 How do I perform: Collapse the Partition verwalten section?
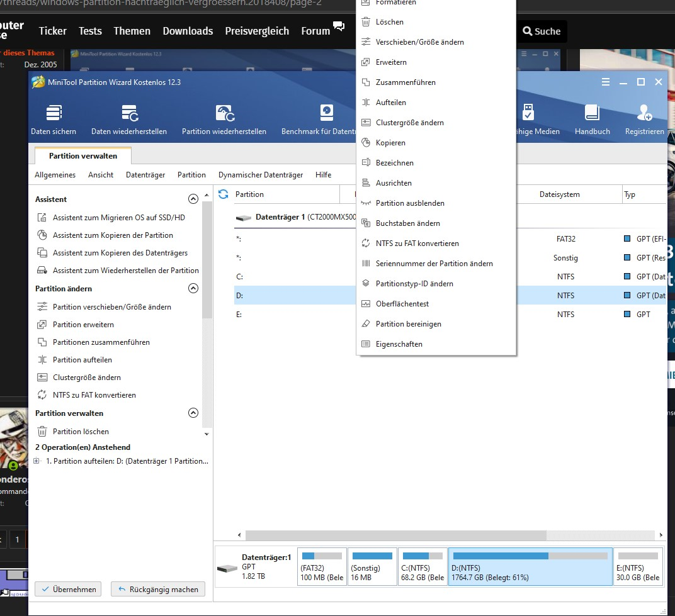(193, 413)
